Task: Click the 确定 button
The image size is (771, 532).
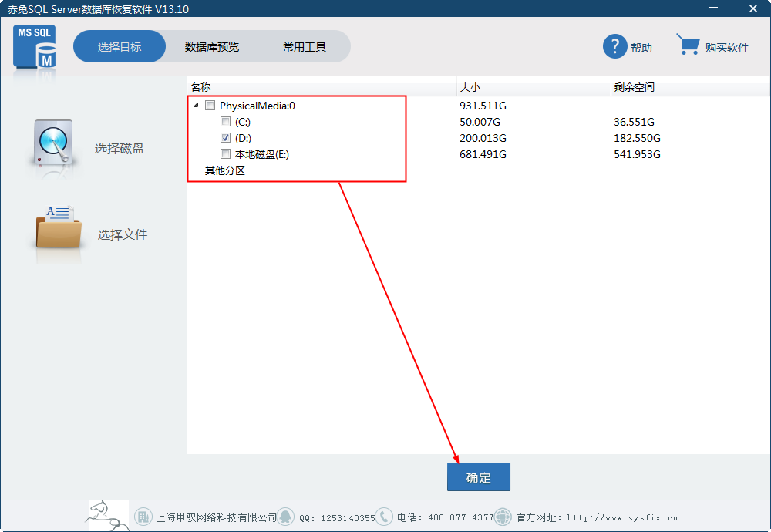Action: click(x=479, y=477)
